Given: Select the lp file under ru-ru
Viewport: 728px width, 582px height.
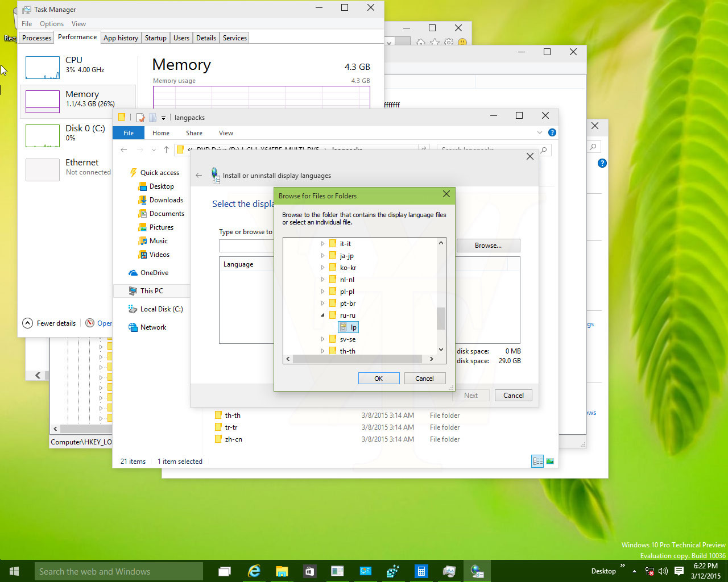Looking at the screenshot, I should click(348, 327).
